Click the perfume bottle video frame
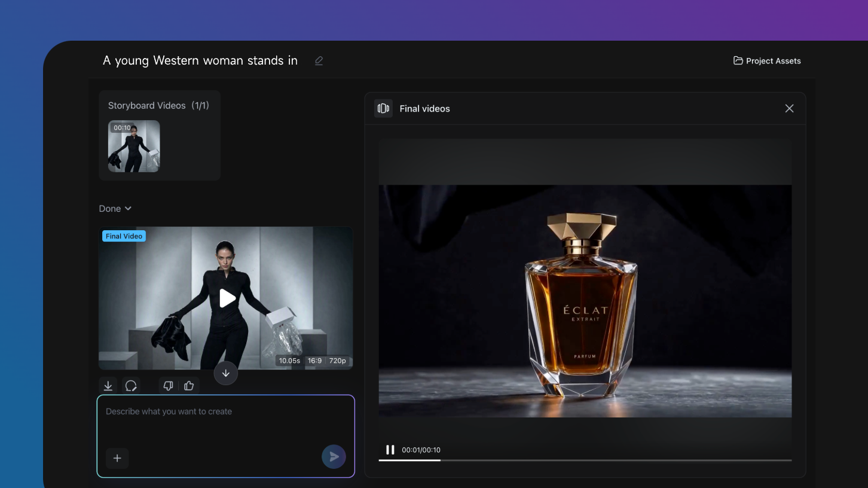The width and height of the screenshot is (868, 488). (585, 301)
